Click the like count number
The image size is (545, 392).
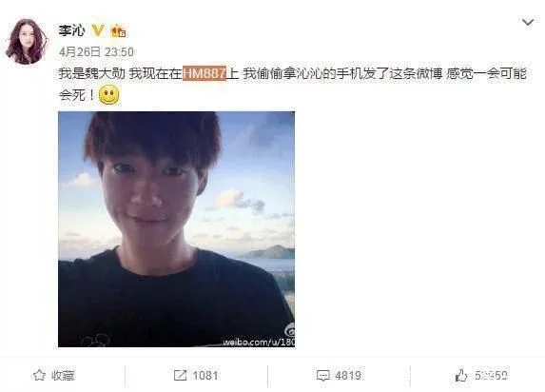tap(491, 376)
